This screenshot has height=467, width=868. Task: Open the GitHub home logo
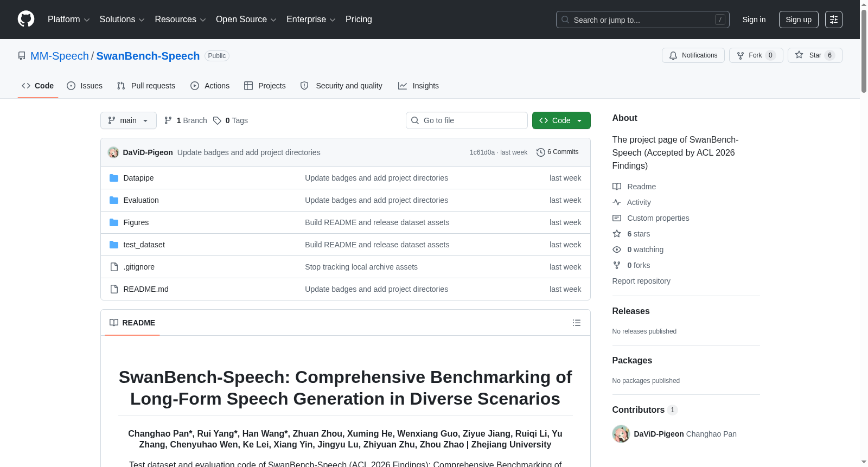click(26, 20)
